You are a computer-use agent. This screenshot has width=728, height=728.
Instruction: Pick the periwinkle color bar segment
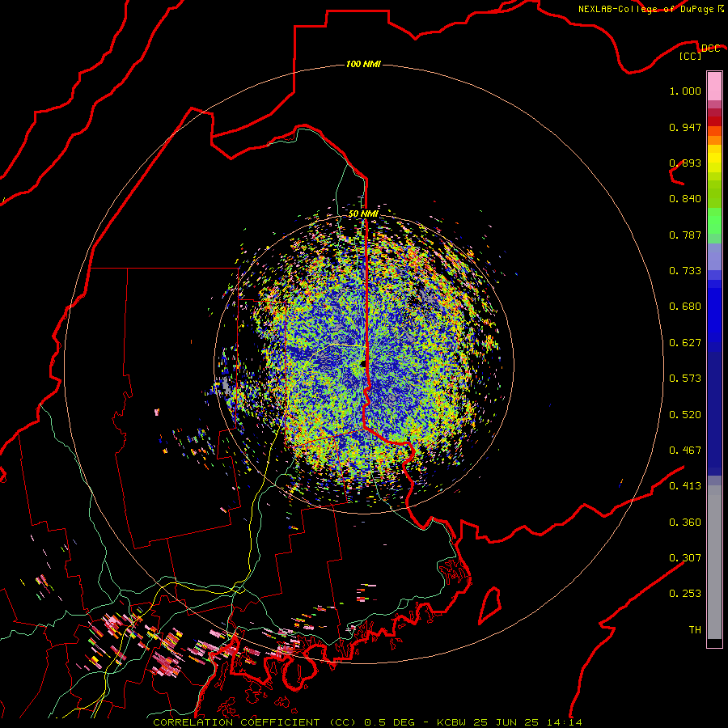coord(714,257)
